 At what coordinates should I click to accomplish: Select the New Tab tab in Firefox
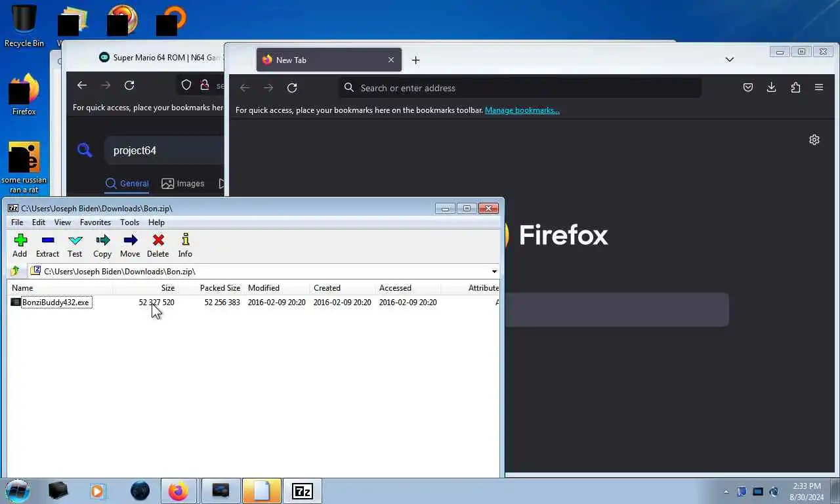pyautogui.click(x=328, y=60)
